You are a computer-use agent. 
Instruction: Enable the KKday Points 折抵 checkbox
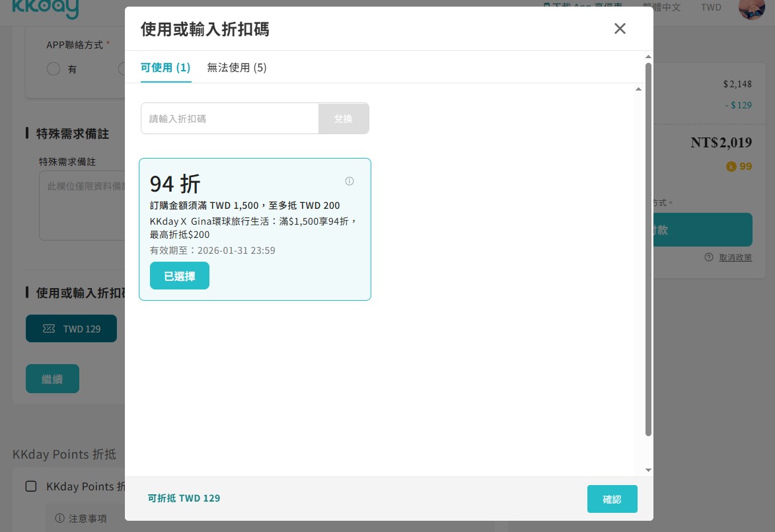point(30,486)
